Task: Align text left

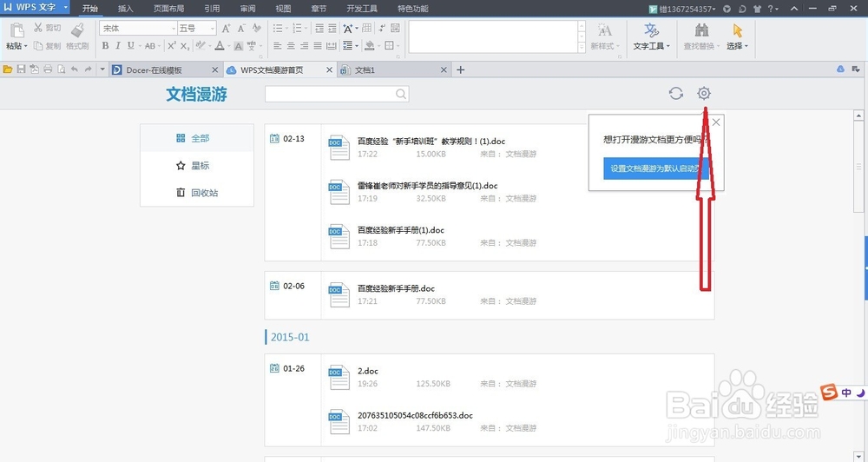Action: click(x=278, y=46)
